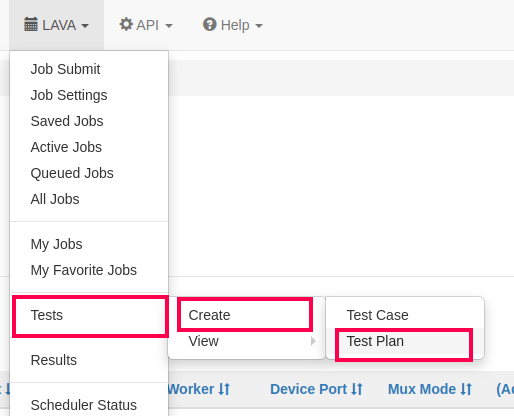
Task: Select Job Submit from the LAVA menu
Action: click(x=89, y=69)
